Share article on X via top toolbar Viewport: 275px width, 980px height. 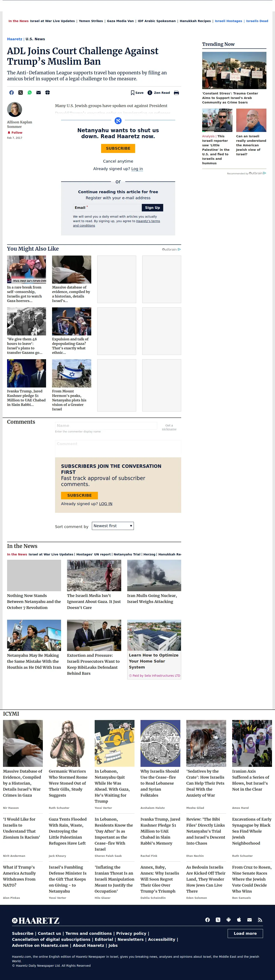tap(21, 93)
